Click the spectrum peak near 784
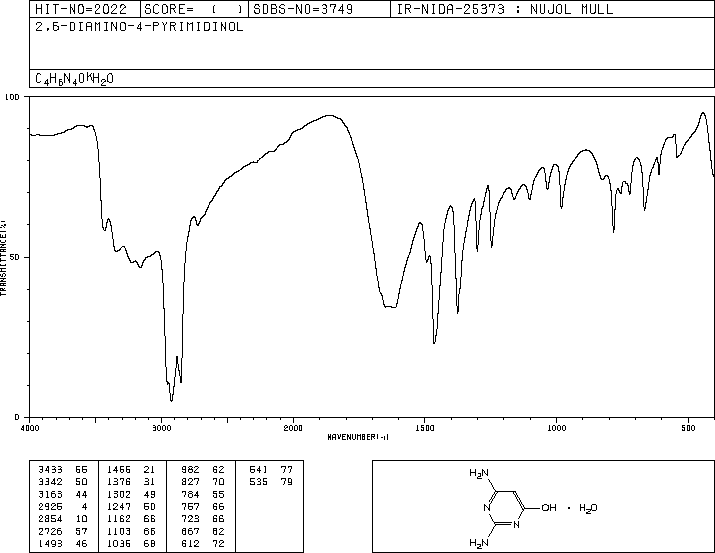This screenshot has height=553, width=715. click(x=614, y=230)
